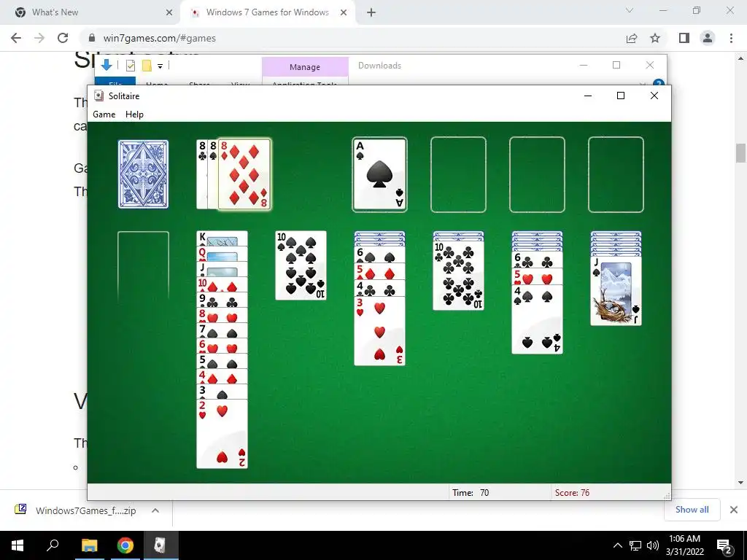Screen dimensions: 747x560
Task: Open Chrome three-dot menu
Action: (x=731, y=38)
